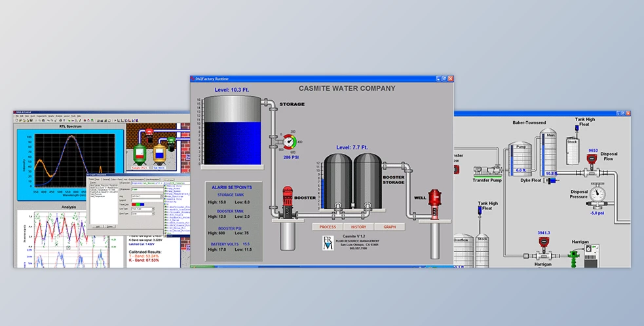Click the Overflow tank in right window

[464, 251]
